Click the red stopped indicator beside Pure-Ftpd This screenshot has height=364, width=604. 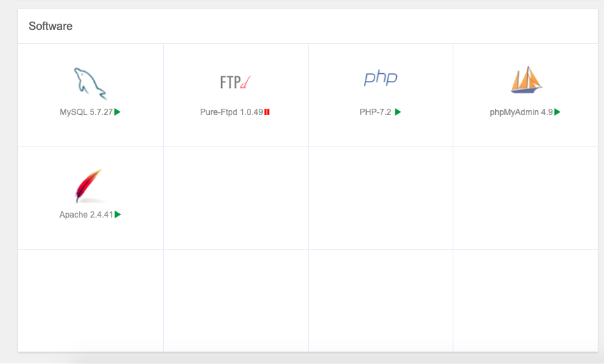tap(267, 112)
